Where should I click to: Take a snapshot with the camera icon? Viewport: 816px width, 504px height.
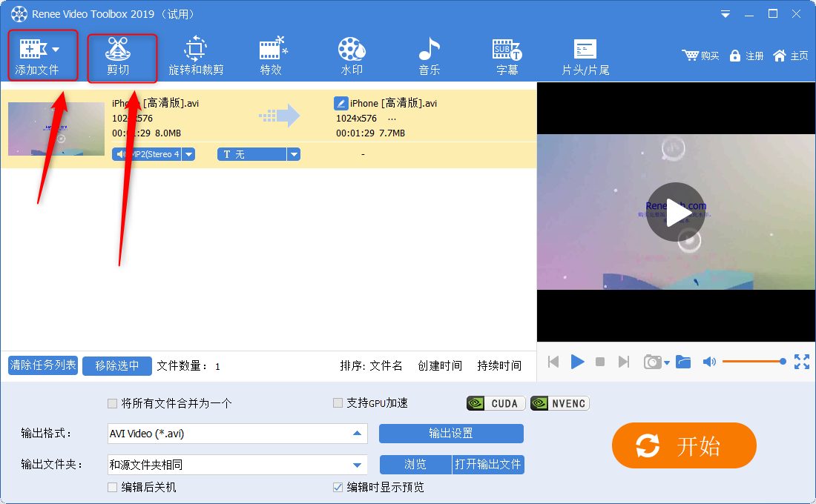tap(652, 362)
